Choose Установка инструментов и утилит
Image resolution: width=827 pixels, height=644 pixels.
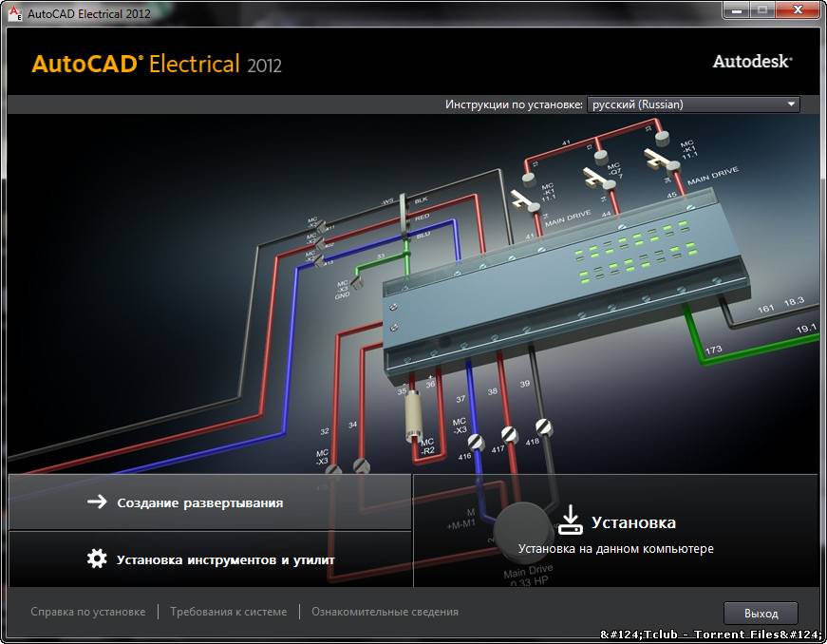[225, 559]
